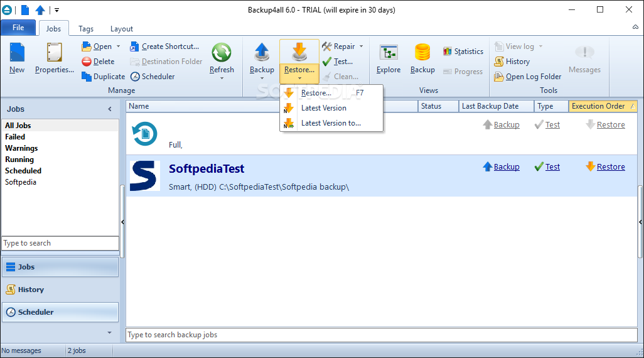Choose Restore... F7 from the dropdown menu

(331, 93)
